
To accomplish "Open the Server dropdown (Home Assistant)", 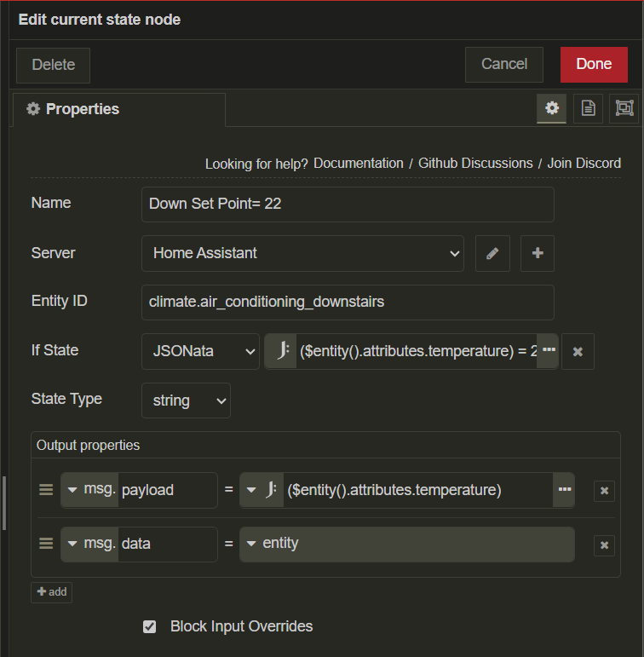I will click(x=302, y=253).
